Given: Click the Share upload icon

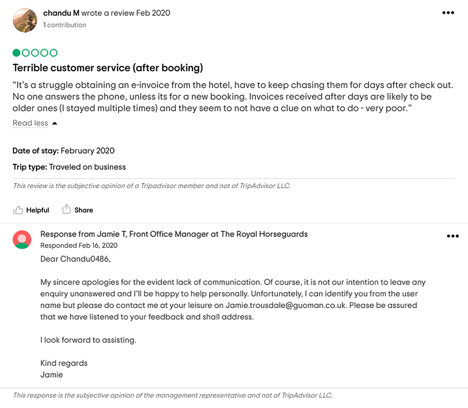Looking at the screenshot, I should click(x=66, y=209).
